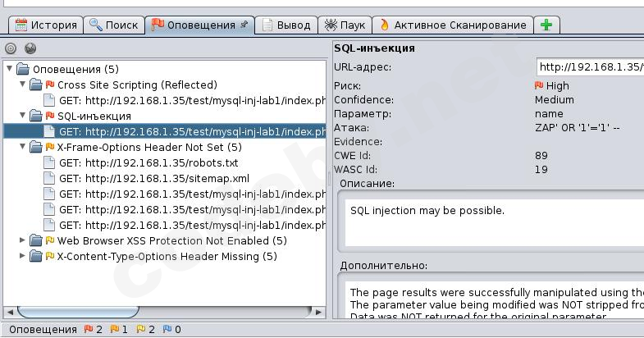Click the URL-адрес text field

click(x=590, y=66)
